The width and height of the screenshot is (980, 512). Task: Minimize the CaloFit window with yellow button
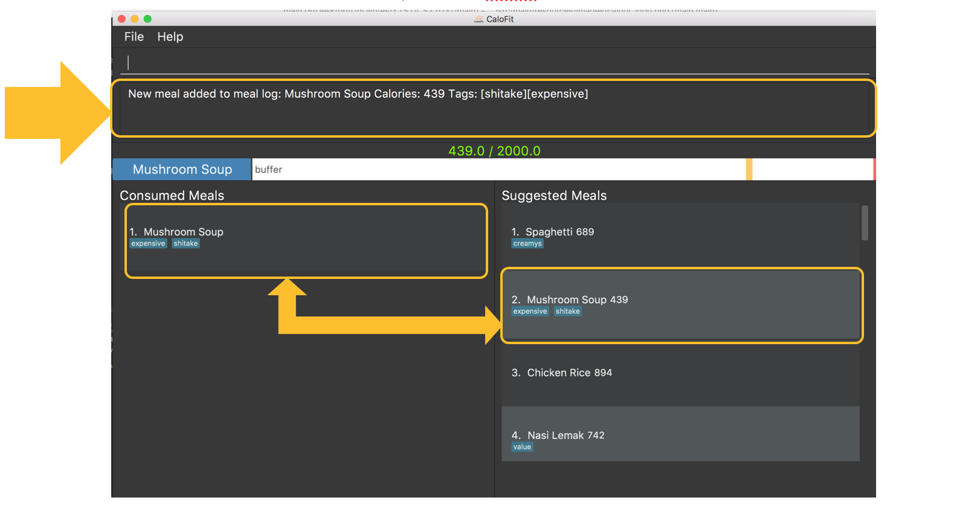pyautogui.click(x=135, y=19)
